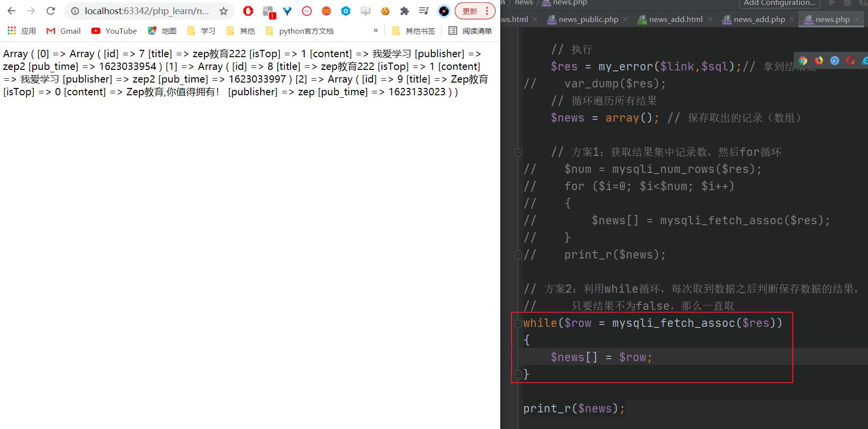The width and height of the screenshot is (868, 429).
Task: Open the red hand adblock extension
Action: [248, 11]
